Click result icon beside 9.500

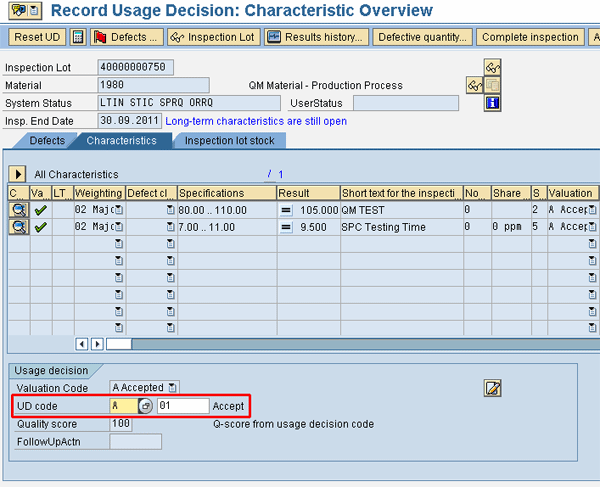click(x=286, y=227)
